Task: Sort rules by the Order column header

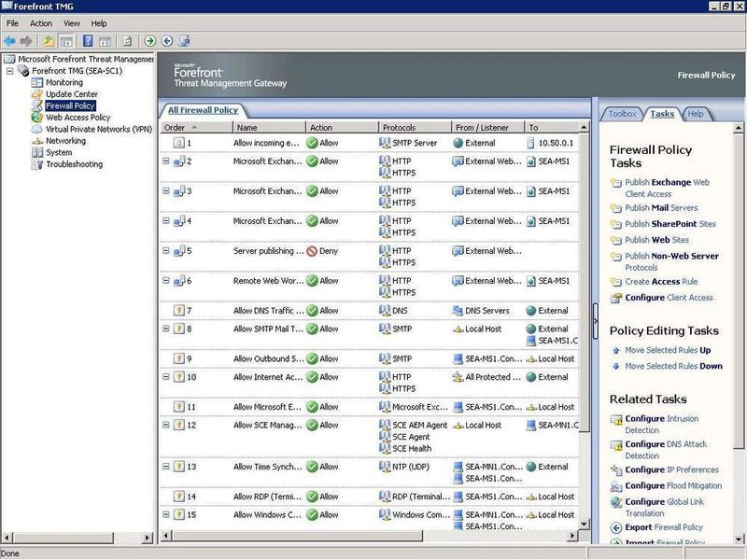Action: click(x=196, y=128)
